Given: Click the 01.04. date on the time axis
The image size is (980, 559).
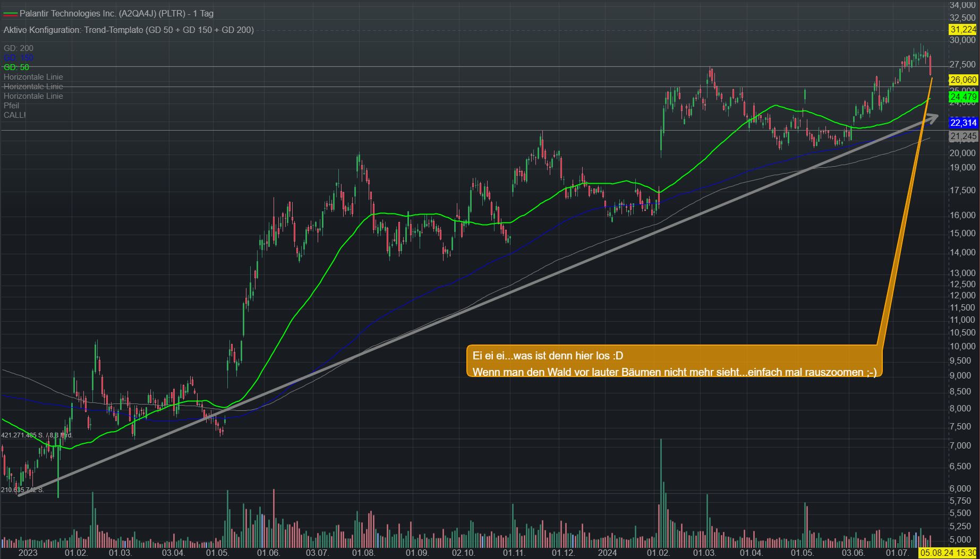Looking at the screenshot, I should point(752,553).
